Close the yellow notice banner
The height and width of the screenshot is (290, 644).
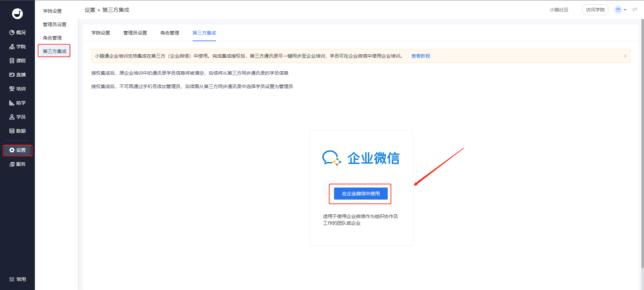click(625, 56)
